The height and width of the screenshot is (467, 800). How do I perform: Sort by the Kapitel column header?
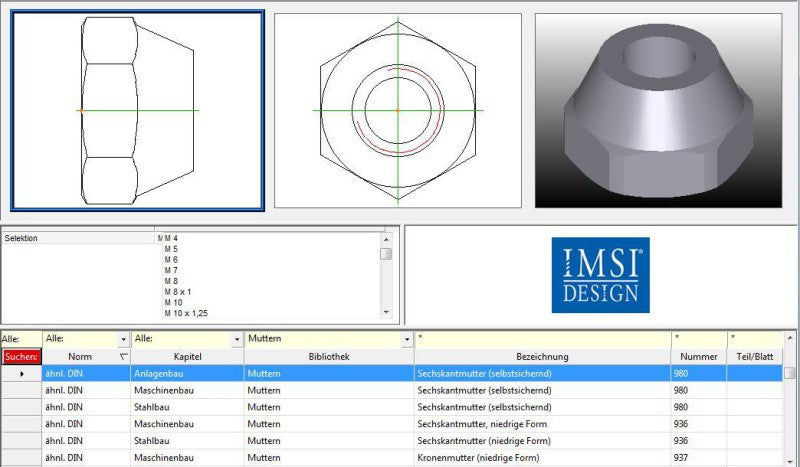(x=187, y=357)
